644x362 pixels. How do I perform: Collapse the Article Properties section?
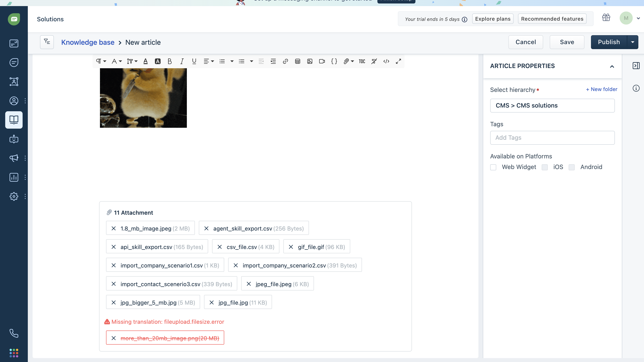(x=612, y=66)
